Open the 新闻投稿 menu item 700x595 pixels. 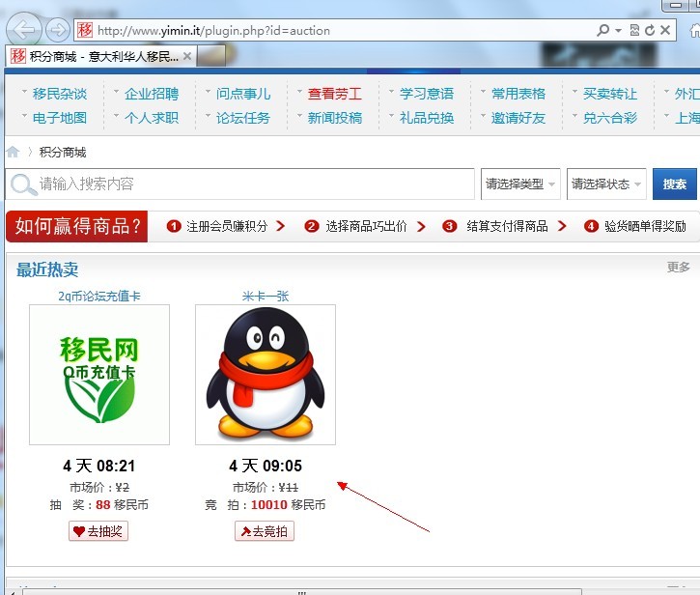tap(335, 118)
